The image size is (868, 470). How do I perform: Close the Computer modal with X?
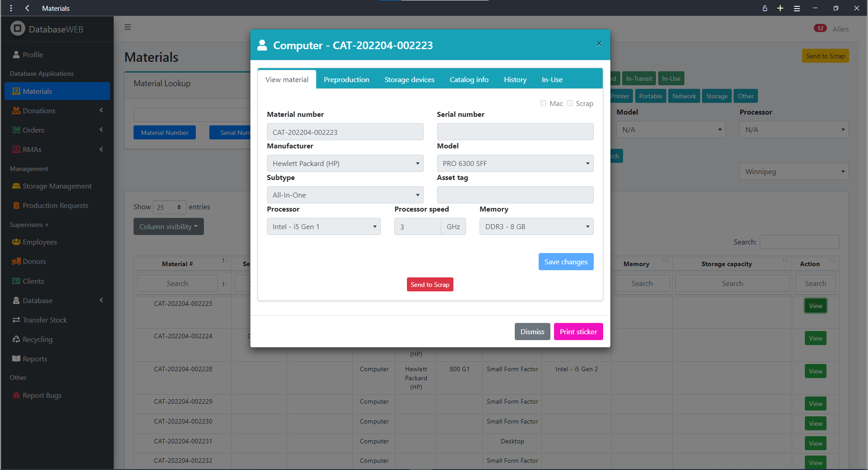tap(599, 43)
